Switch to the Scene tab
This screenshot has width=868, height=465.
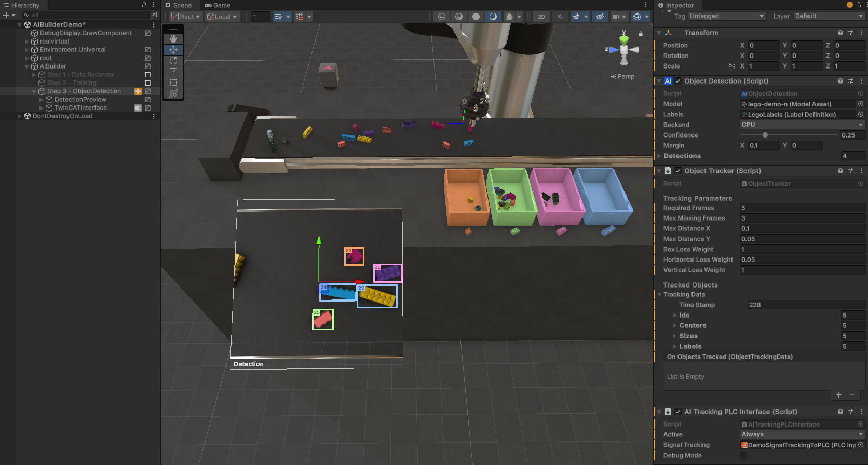(x=179, y=5)
